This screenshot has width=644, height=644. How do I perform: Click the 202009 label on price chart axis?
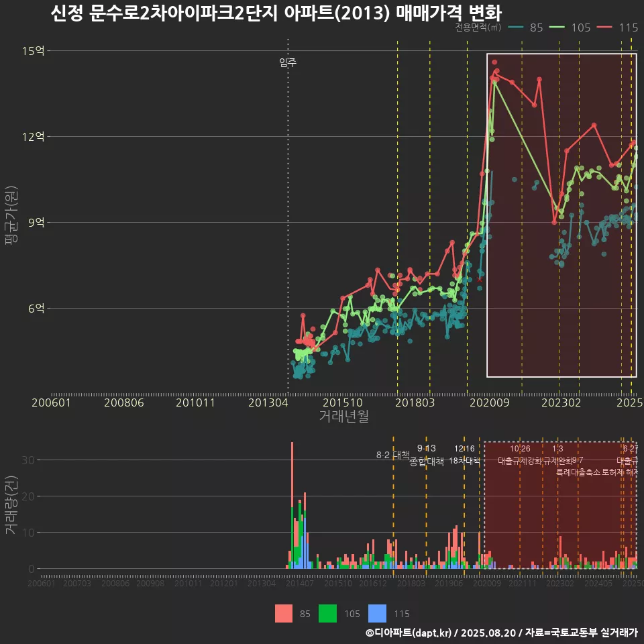tap(490, 402)
